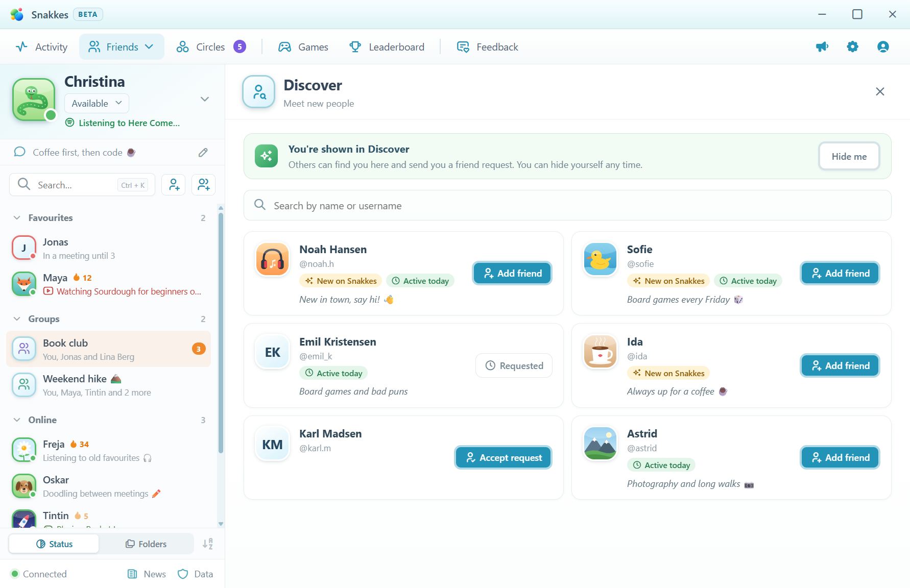Click Requested button for Emil Kristensen
Image resolution: width=910 pixels, height=588 pixels.
tap(514, 366)
